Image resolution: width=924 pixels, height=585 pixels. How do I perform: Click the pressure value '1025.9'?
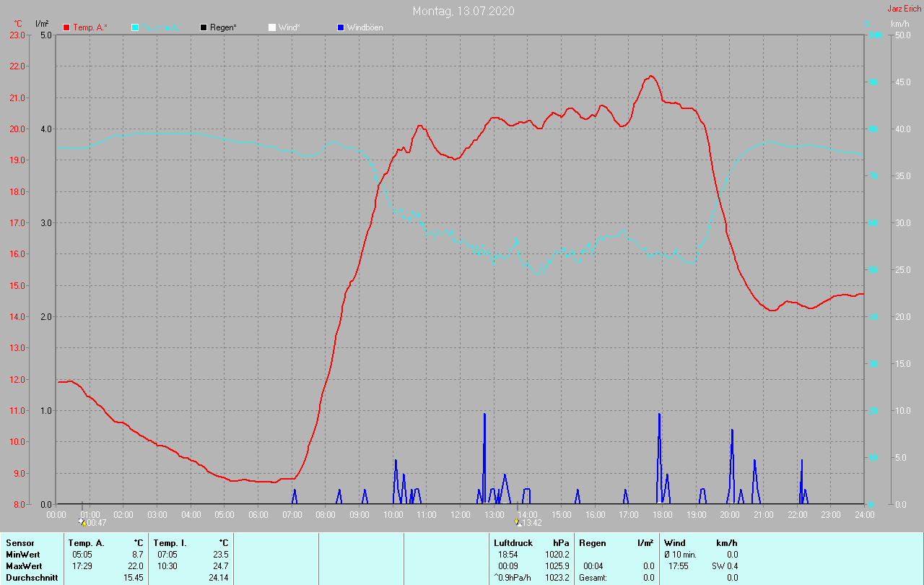pos(557,566)
